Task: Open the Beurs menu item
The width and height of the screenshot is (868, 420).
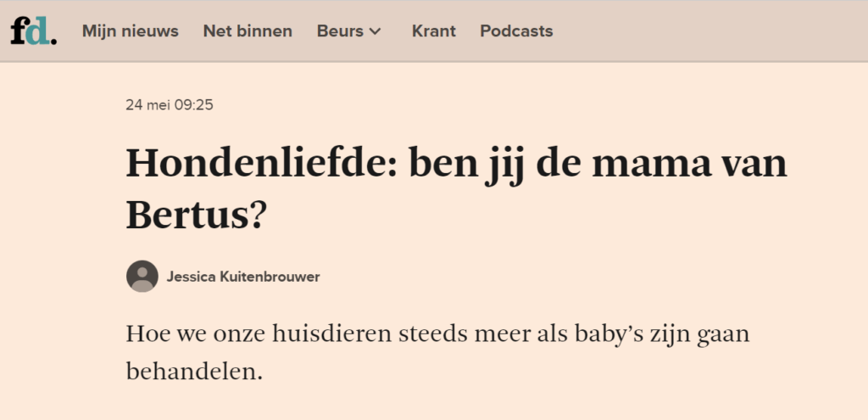Action: (x=340, y=31)
